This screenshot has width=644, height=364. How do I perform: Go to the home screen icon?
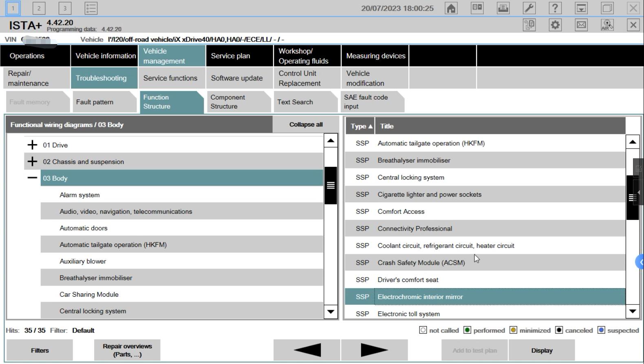pos(451,8)
